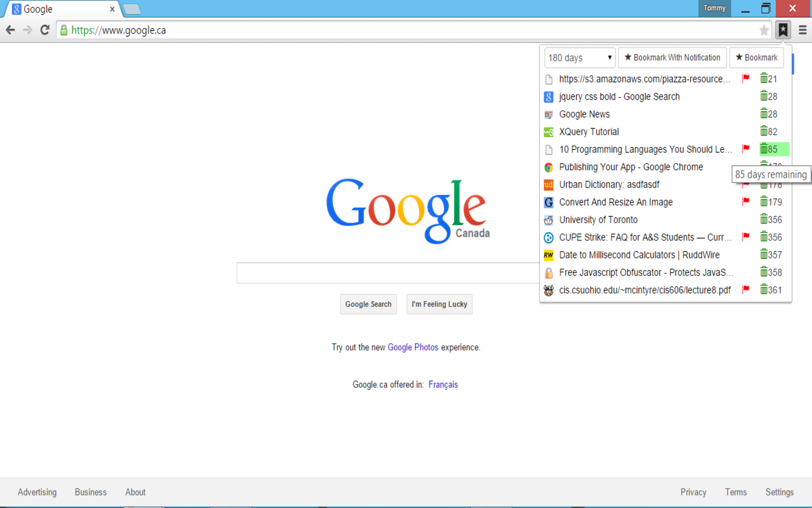This screenshot has height=508, width=812.
Task: Delete the XQuery Tutorial bookmark with its trash icon
Action: click(764, 131)
